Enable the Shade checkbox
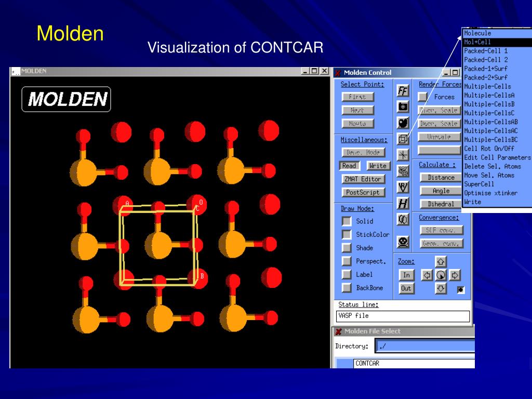This screenshot has width=532, height=399. (x=347, y=248)
